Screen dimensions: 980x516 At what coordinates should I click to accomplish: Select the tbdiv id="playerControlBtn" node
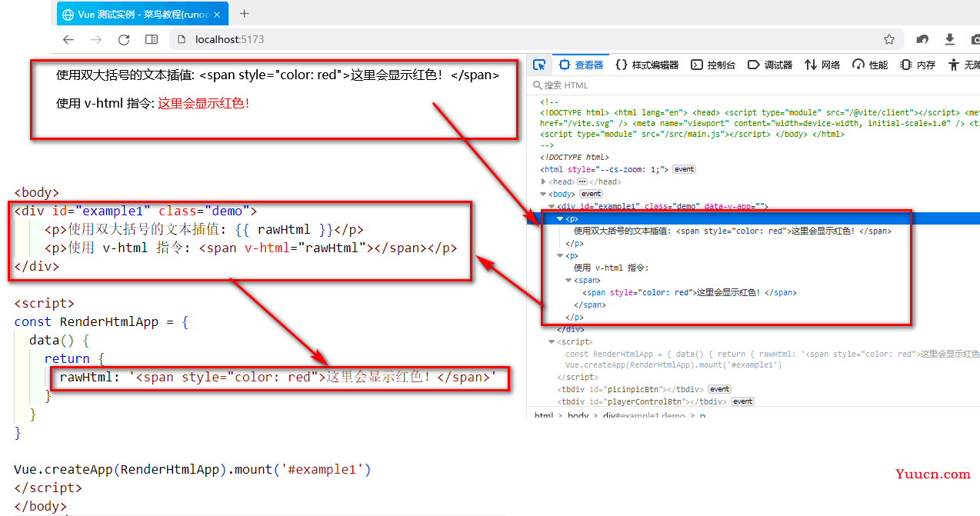(x=642, y=401)
